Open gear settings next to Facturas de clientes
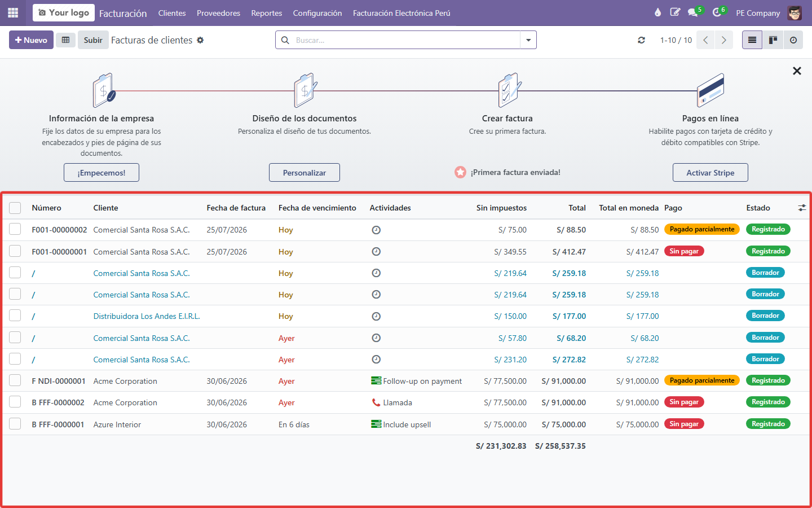This screenshot has height=508, width=812. pyautogui.click(x=200, y=40)
